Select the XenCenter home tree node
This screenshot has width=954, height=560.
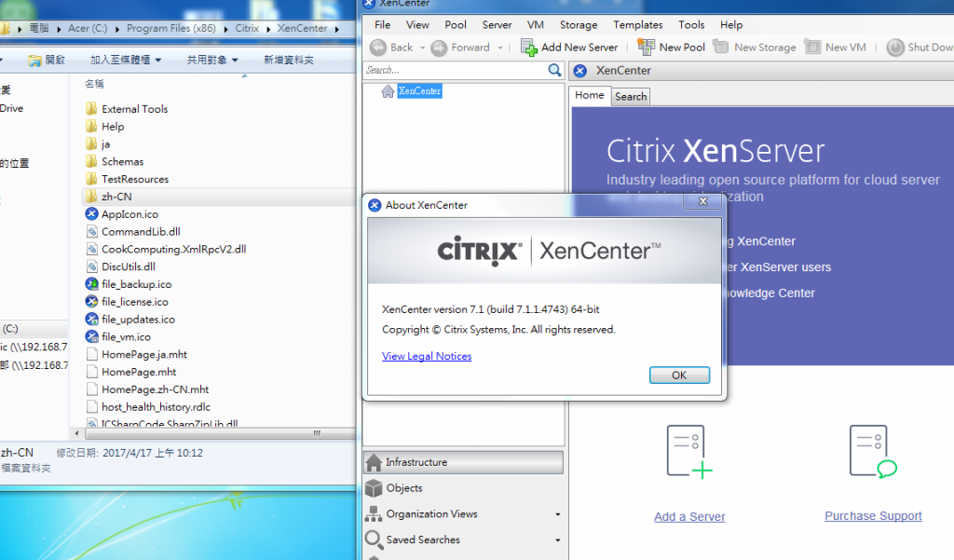point(420,90)
